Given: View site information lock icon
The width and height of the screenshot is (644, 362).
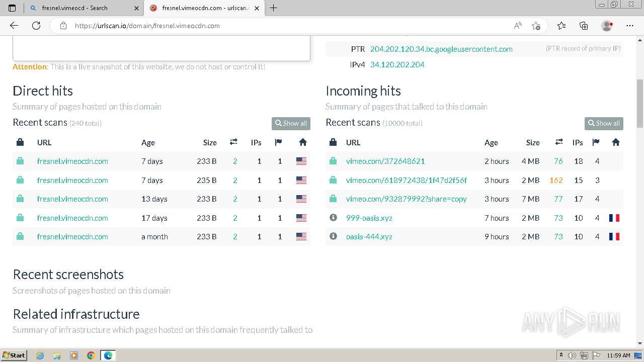Looking at the screenshot, I should 63,26.
